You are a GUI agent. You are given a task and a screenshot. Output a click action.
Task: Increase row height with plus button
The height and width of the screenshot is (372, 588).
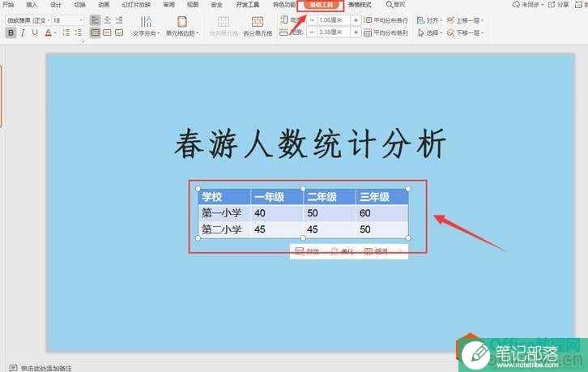coord(356,20)
